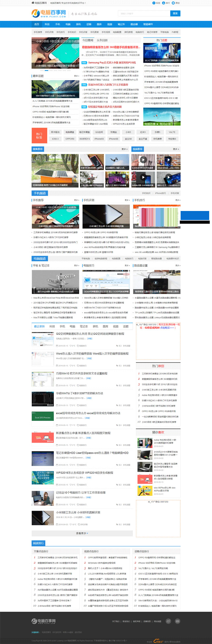The height and width of the screenshot is (644, 212).
Task: Click 关于我们 in the footer
Action: tap(116, 621)
